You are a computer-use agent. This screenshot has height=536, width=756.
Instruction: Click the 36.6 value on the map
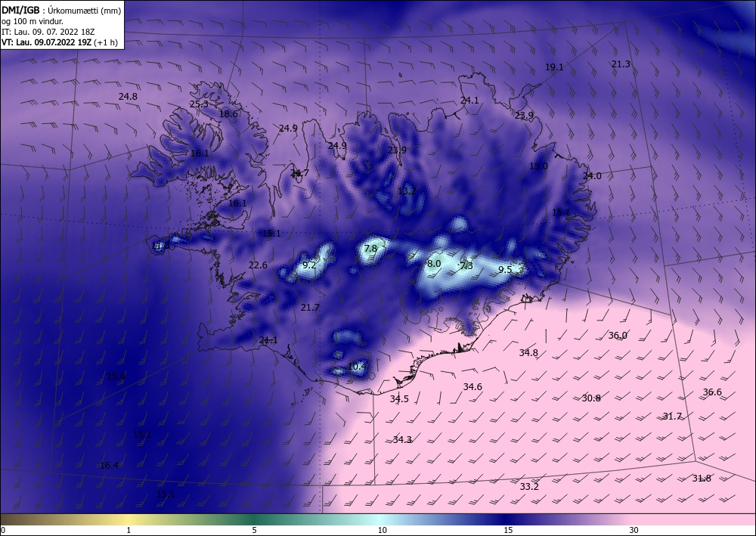(x=712, y=392)
